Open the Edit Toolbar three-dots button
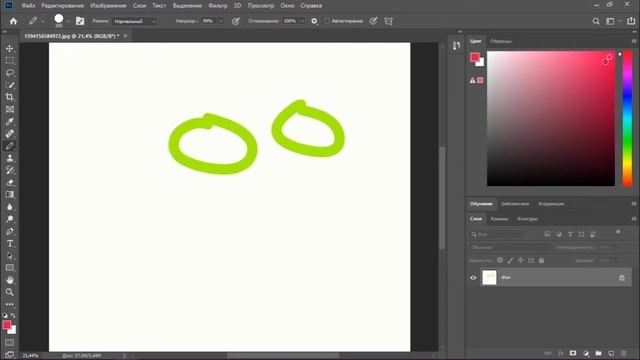Image resolution: width=640 pixels, height=360 pixels. click(x=10, y=304)
